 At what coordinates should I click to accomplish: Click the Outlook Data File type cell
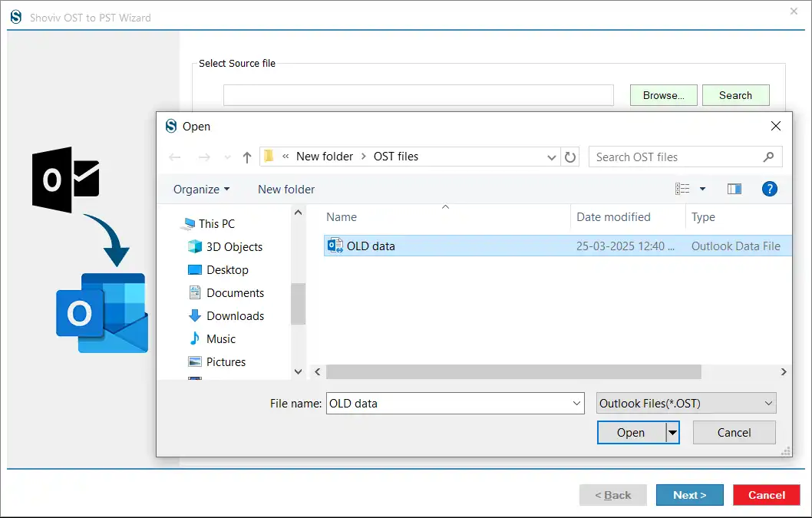(736, 246)
